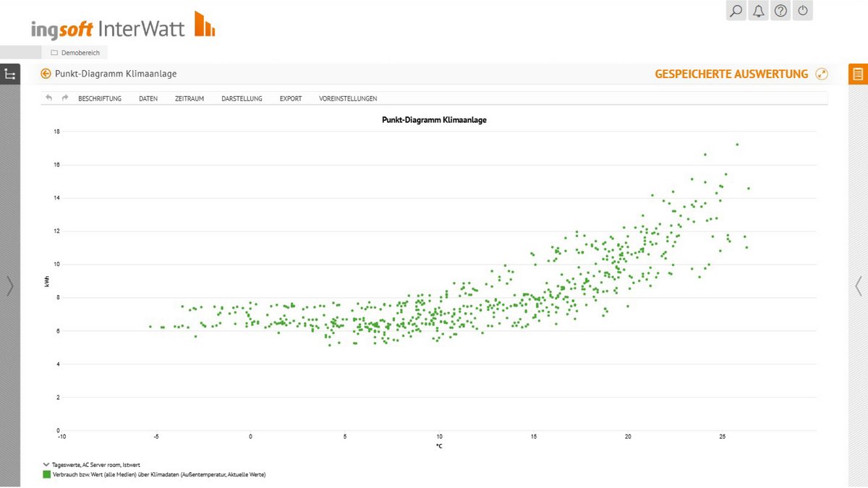Go back using the orange arrow icon
The height and width of the screenshot is (488, 868).
tap(46, 74)
